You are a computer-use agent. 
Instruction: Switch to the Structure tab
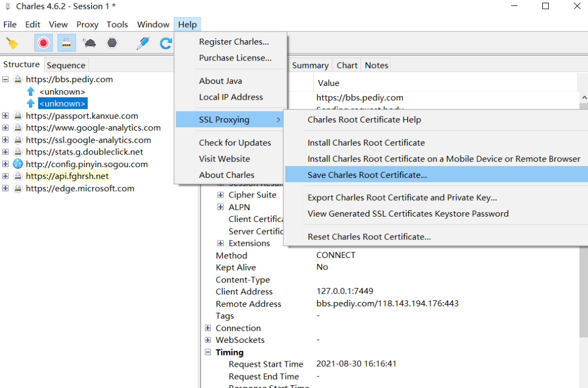pyautogui.click(x=22, y=64)
